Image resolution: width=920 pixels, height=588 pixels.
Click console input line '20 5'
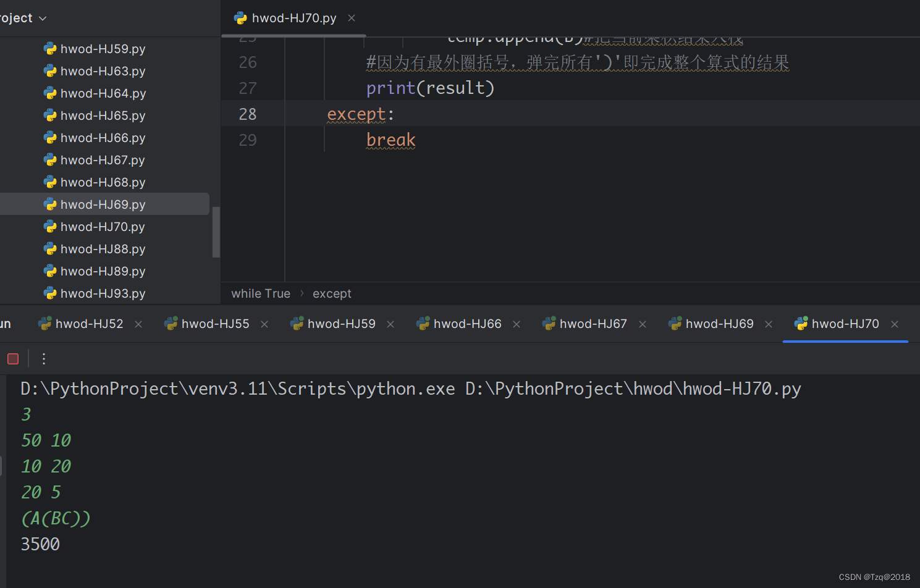pos(41,492)
